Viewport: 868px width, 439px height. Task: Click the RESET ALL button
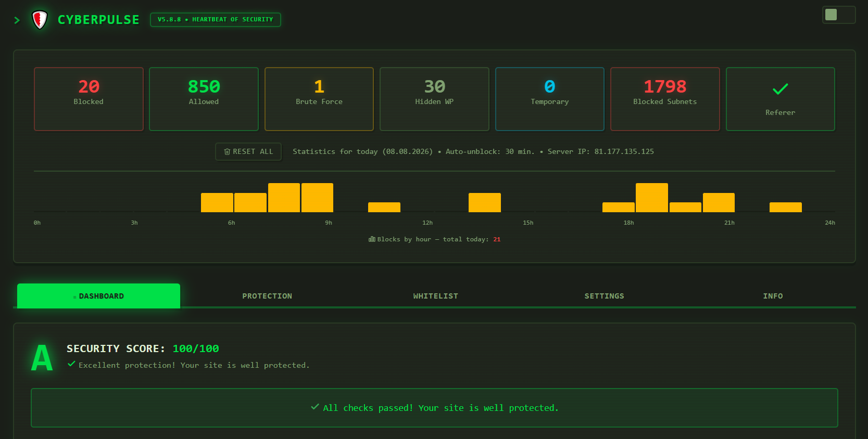(x=248, y=151)
